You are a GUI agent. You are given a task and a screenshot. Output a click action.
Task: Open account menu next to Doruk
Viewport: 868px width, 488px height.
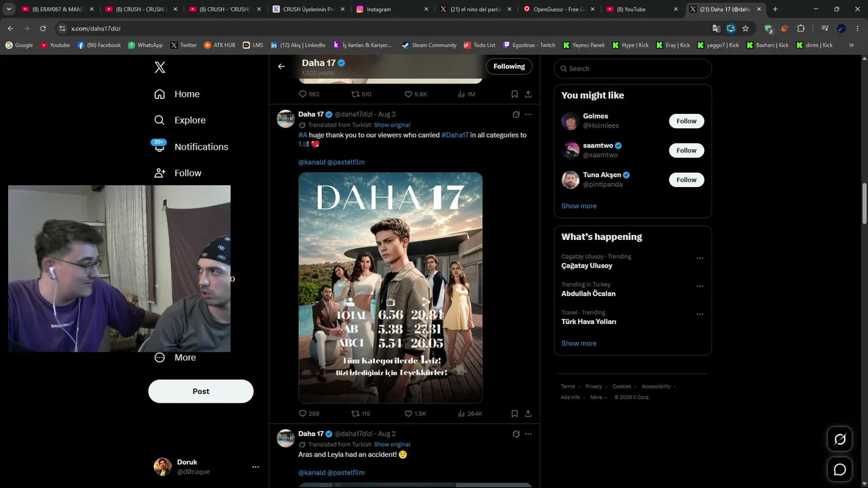(x=256, y=467)
